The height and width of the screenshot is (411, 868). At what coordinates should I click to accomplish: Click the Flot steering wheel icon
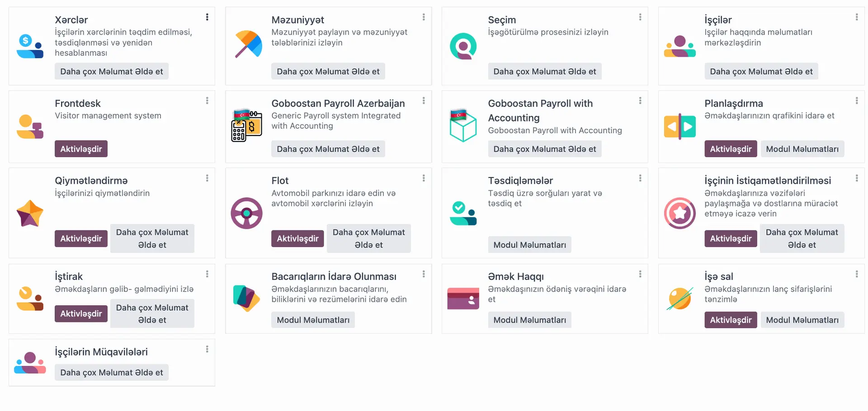[x=246, y=213]
